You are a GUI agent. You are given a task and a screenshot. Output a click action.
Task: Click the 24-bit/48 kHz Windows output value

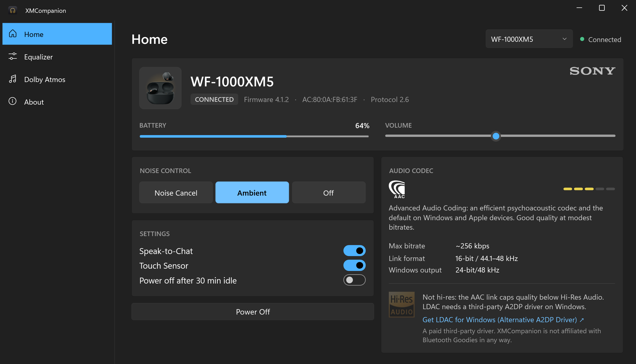[x=477, y=270]
